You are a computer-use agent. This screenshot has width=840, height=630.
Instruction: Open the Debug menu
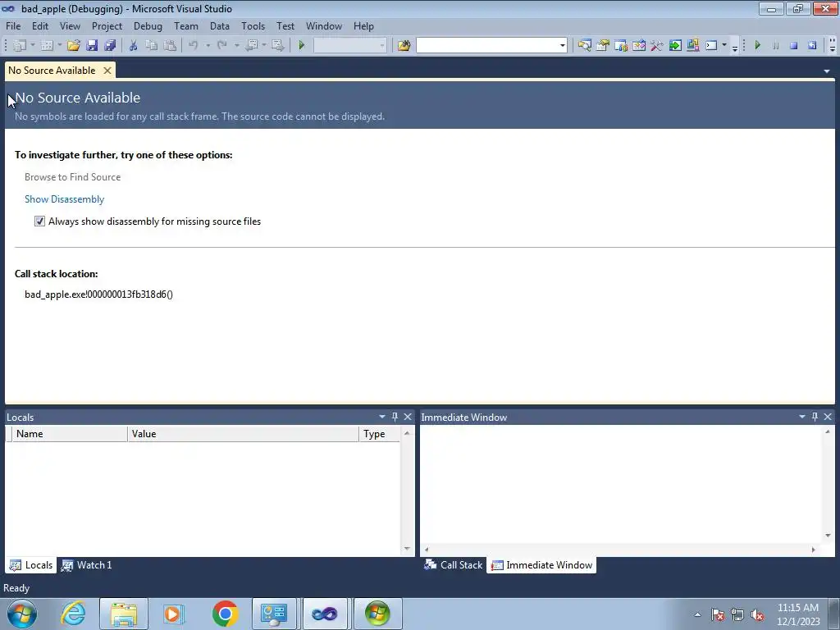pyautogui.click(x=148, y=26)
